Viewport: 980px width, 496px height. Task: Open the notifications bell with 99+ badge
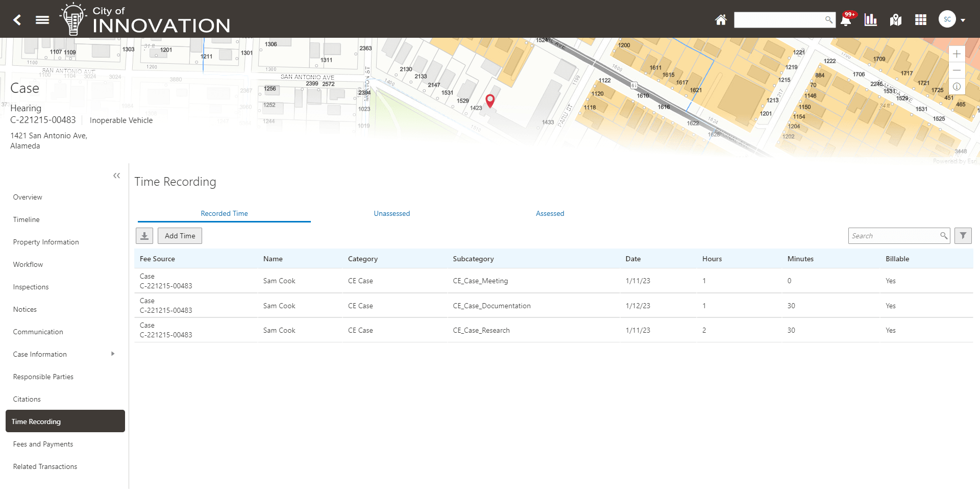coord(846,19)
